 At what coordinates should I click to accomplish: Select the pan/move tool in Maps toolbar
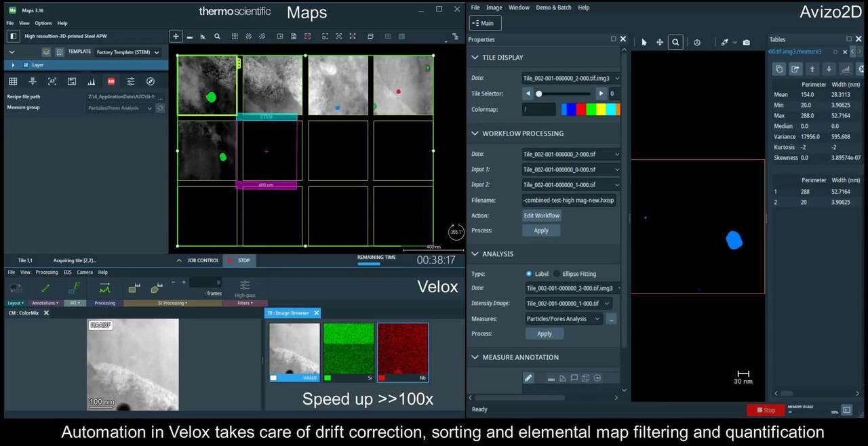(x=176, y=37)
